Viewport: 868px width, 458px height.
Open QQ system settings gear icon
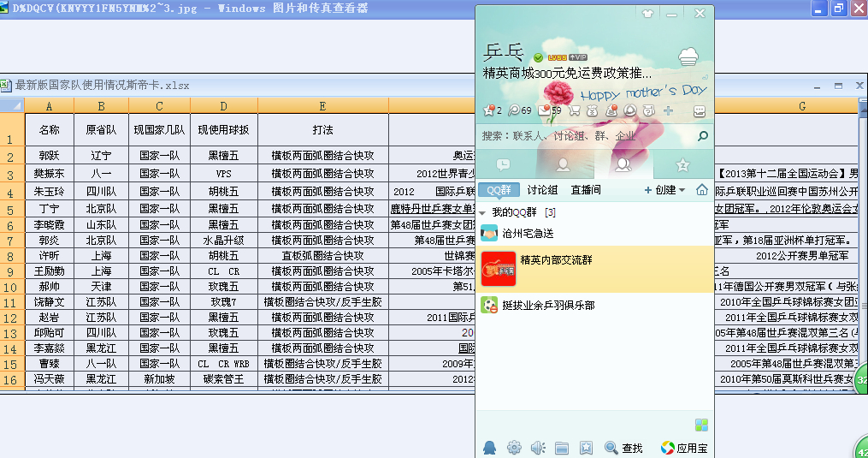pyautogui.click(x=514, y=448)
